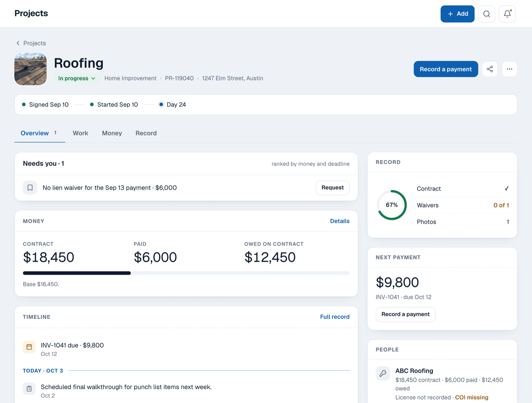The width and height of the screenshot is (532, 403).
Task: Switch to the Work tab
Action: (80, 133)
